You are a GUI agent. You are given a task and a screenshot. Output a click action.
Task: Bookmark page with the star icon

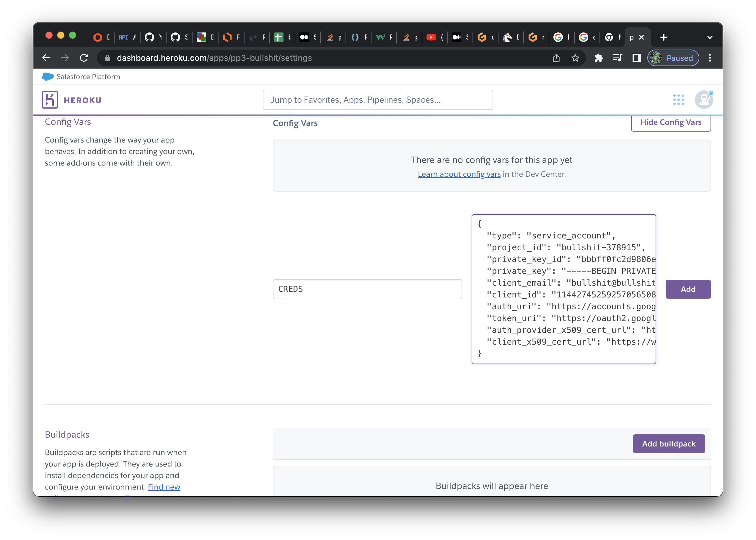575,58
